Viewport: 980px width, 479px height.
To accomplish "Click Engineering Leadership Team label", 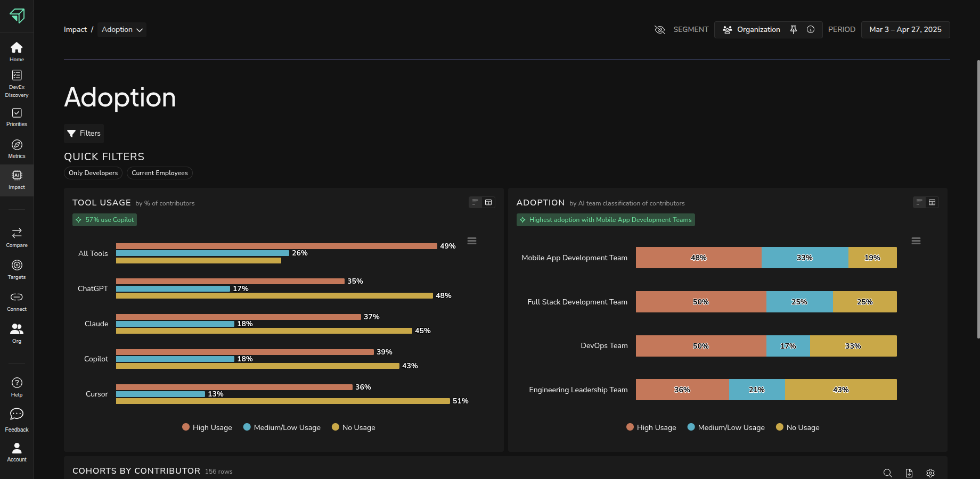I will (578, 390).
